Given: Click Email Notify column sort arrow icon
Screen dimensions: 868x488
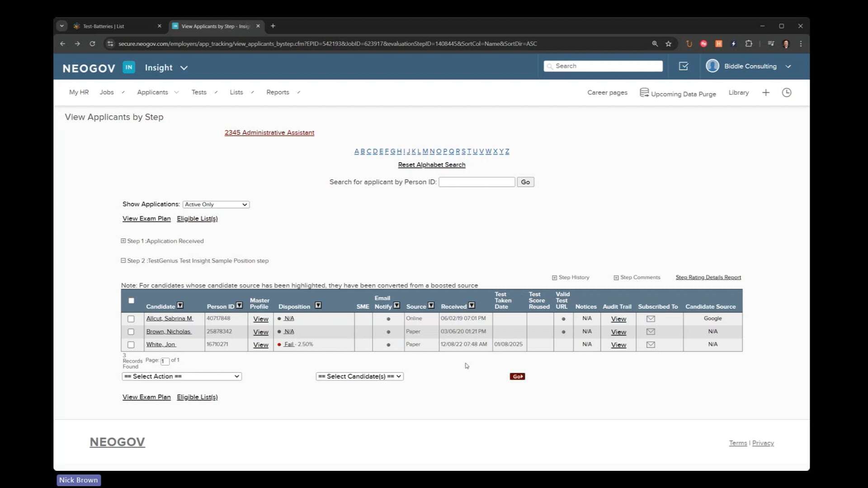Looking at the screenshot, I should click(x=396, y=305).
